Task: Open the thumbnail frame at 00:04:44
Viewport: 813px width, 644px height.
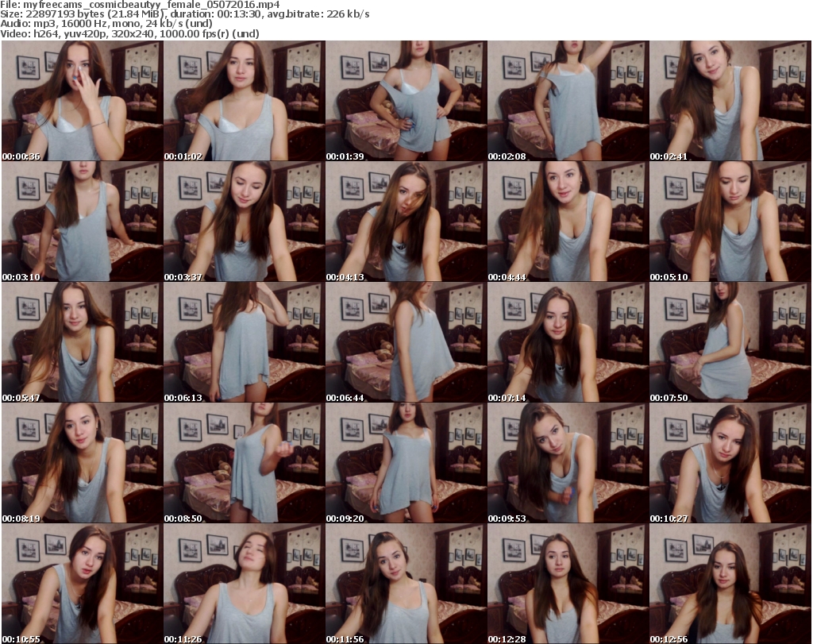Action: click(568, 222)
